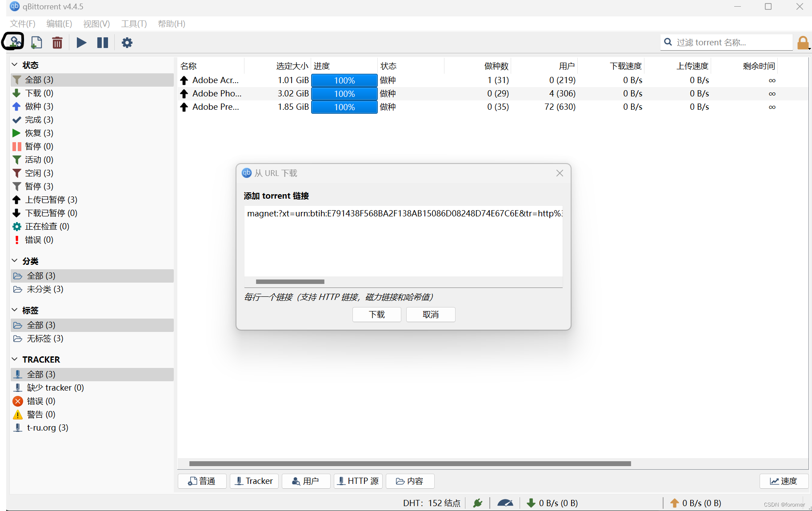
Task: Toggle alternative speed limits gauge icon
Action: tap(505, 503)
